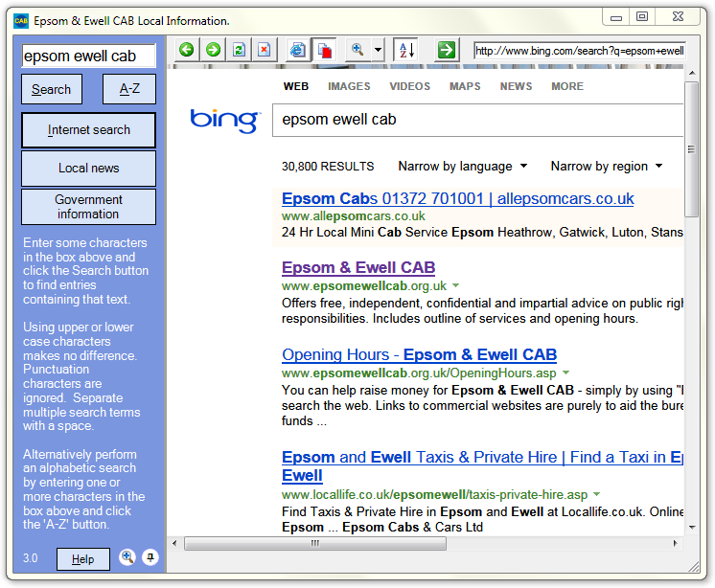Click the sidebar zoom magnifier icon
The width and height of the screenshot is (715, 588).
(127, 557)
